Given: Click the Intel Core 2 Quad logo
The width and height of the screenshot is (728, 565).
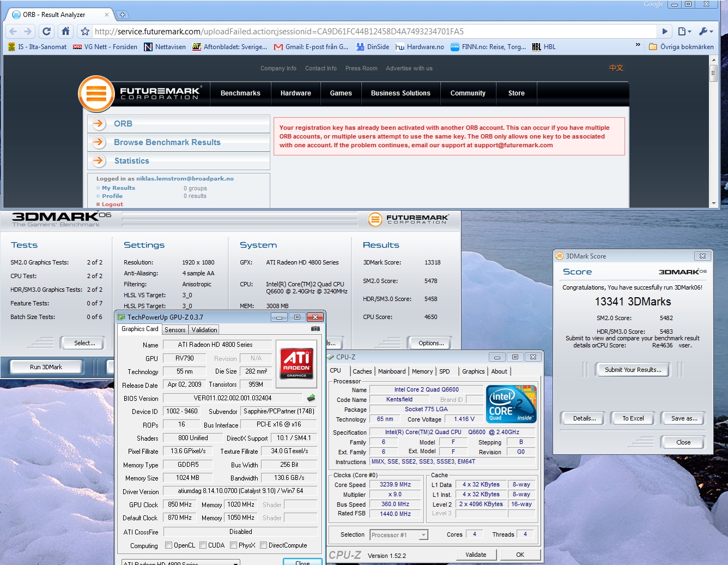Looking at the screenshot, I should (512, 404).
